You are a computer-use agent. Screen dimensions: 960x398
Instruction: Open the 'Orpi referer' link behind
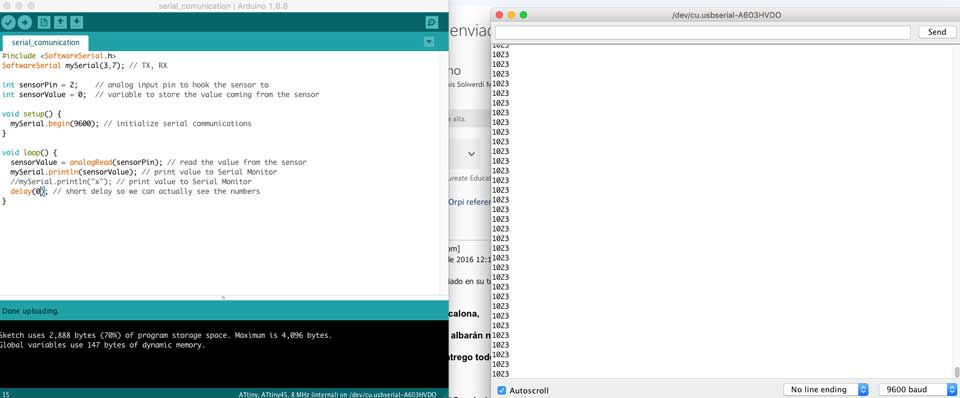(470, 201)
